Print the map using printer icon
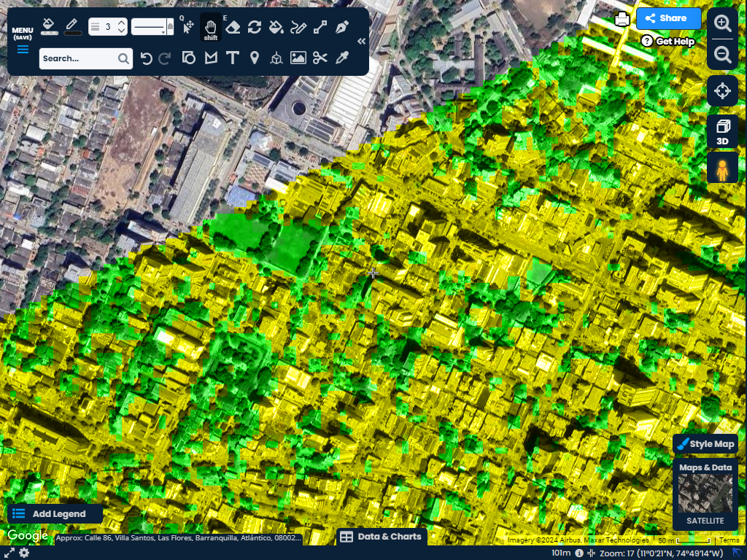 622,20
